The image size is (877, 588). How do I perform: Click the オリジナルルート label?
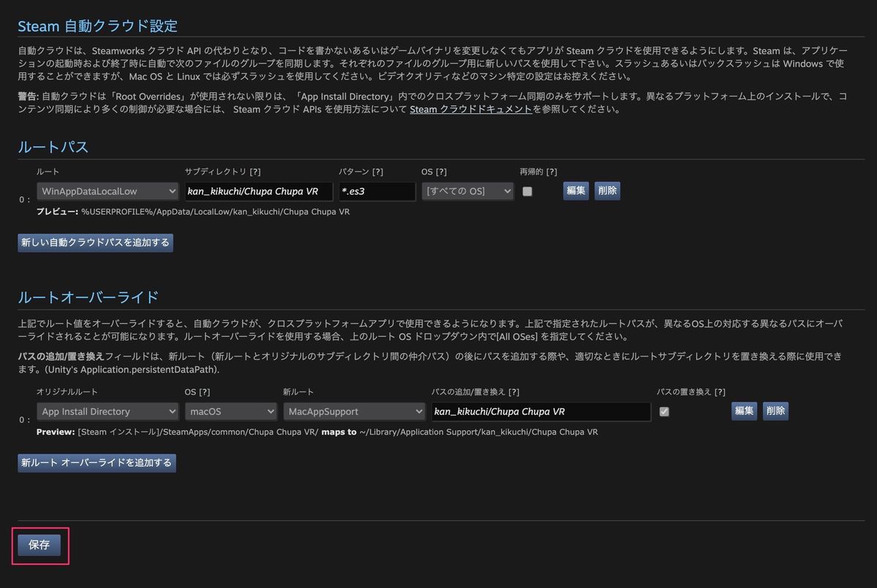pos(67,392)
